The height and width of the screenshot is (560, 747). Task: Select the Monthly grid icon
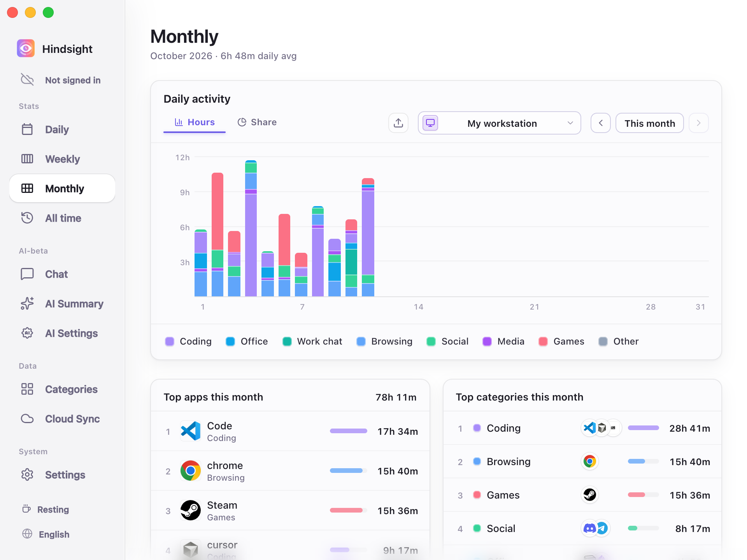pos(27,188)
